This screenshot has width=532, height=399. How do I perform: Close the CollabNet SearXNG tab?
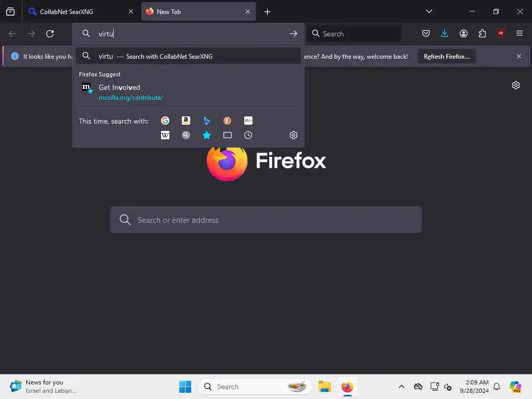[x=130, y=11]
